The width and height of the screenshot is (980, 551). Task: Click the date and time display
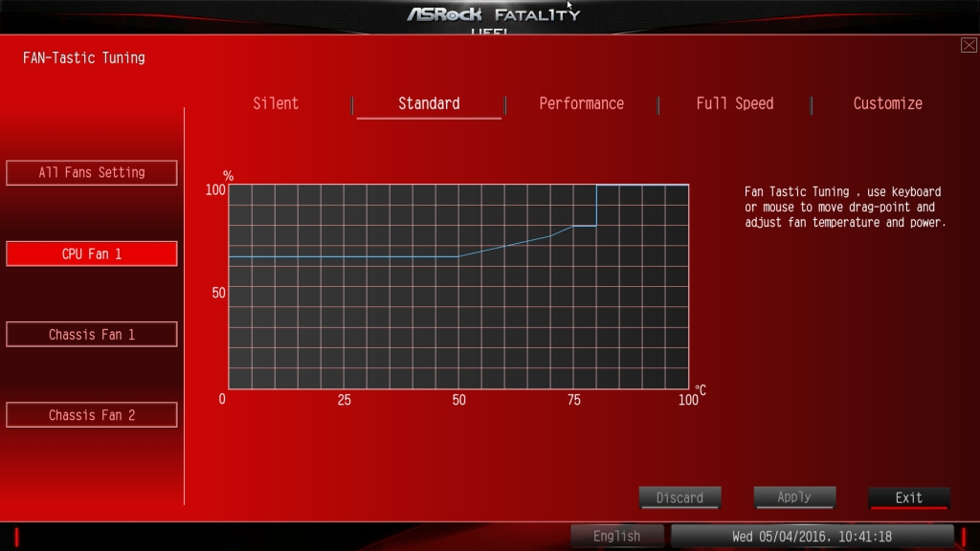812,536
